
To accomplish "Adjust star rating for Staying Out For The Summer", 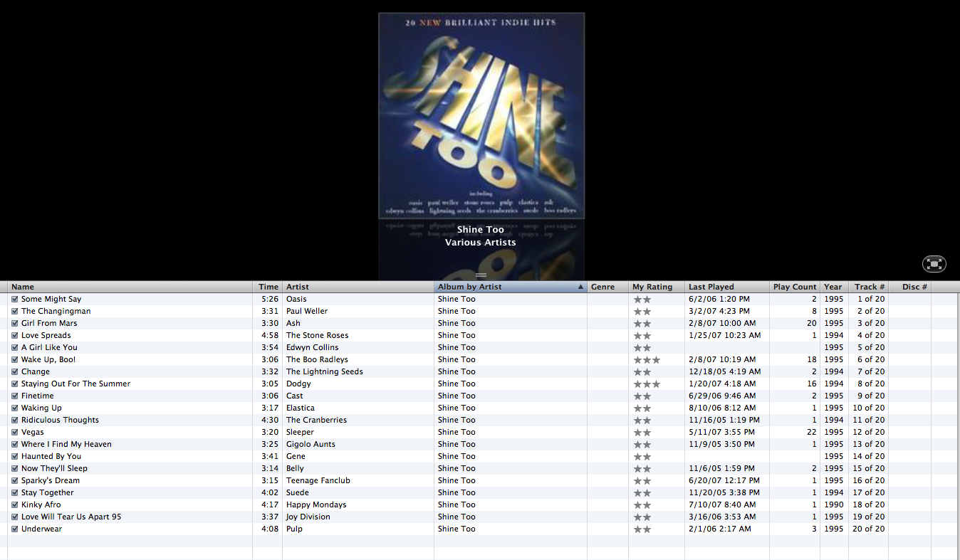I will click(x=647, y=384).
